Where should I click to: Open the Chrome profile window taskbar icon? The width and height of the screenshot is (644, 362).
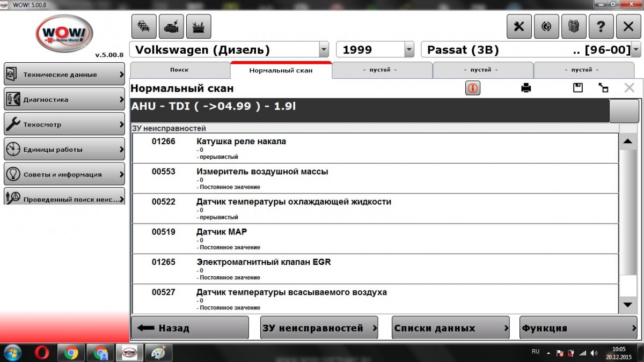point(100,353)
